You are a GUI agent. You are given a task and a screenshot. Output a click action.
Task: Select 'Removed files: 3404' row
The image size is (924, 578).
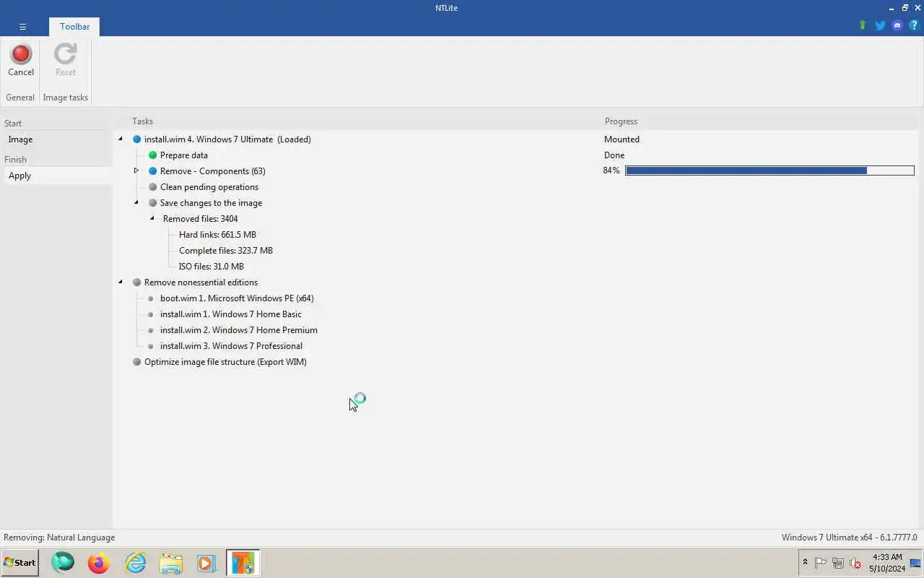point(200,219)
